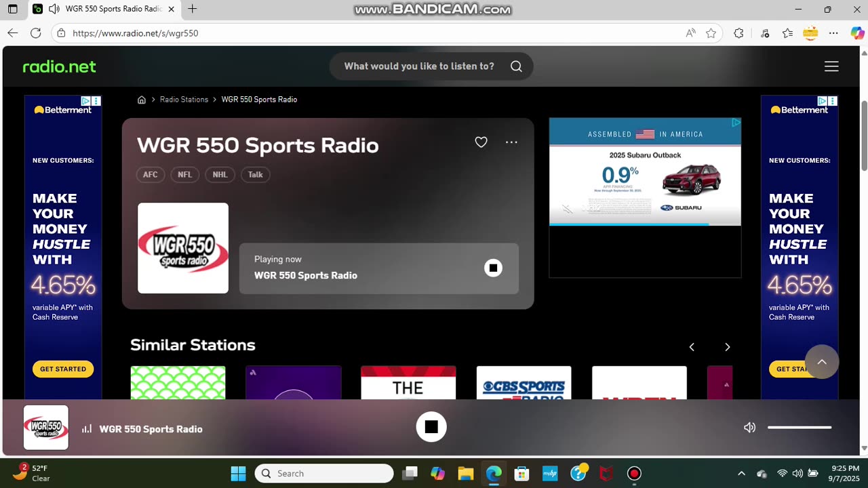
Task: Toggle Read aloud in address bar
Action: tap(690, 33)
